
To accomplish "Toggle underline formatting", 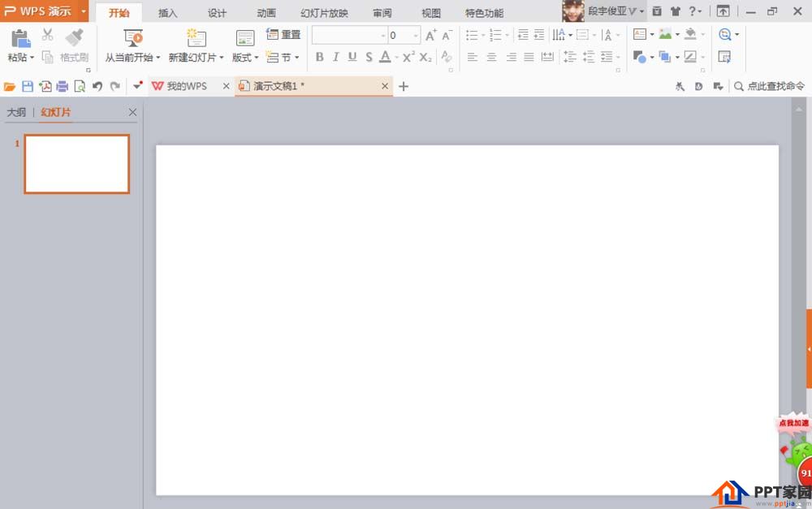I will click(x=352, y=57).
